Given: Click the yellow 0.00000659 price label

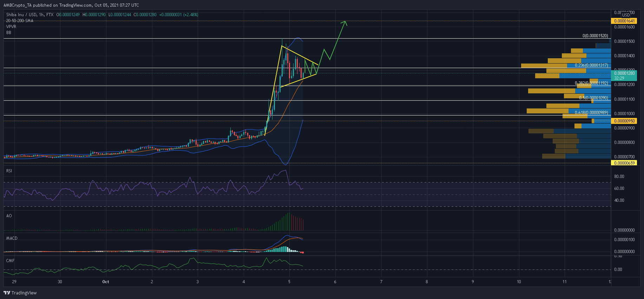Looking at the screenshot, I should [624, 163].
